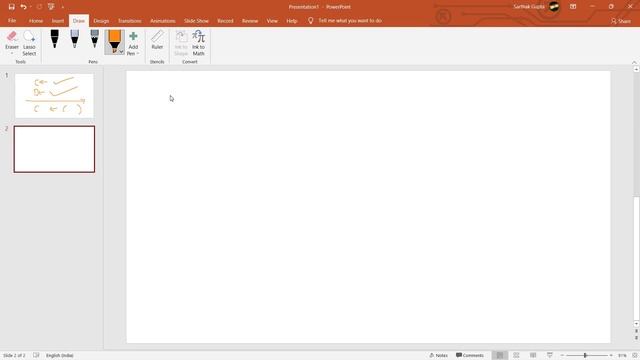Switch to the Transitions tab
The height and width of the screenshot is (360, 640).
click(x=130, y=21)
